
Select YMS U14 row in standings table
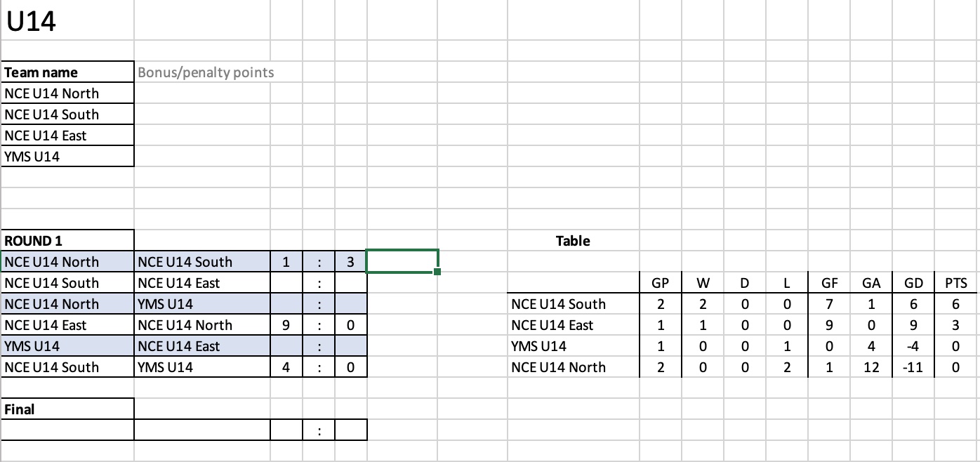[x=742, y=346]
